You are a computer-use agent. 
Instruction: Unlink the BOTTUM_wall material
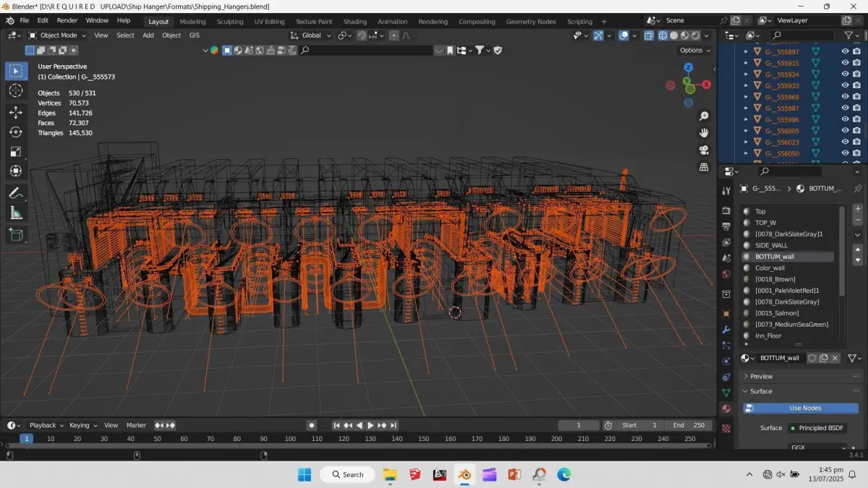pyautogui.click(x=835, y=358)
